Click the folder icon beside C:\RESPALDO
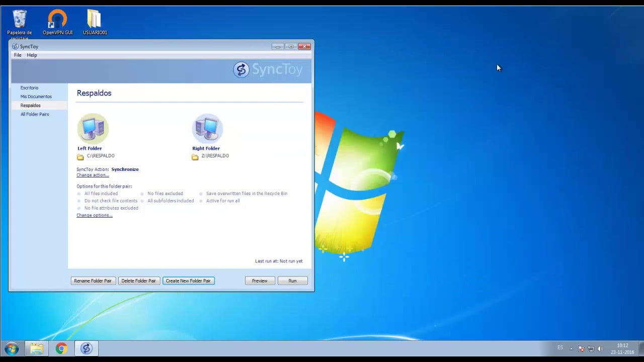 tap(80, 156)
